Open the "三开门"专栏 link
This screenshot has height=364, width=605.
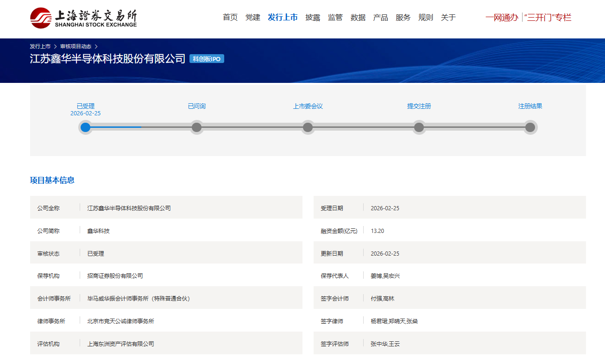pos(548,18)
